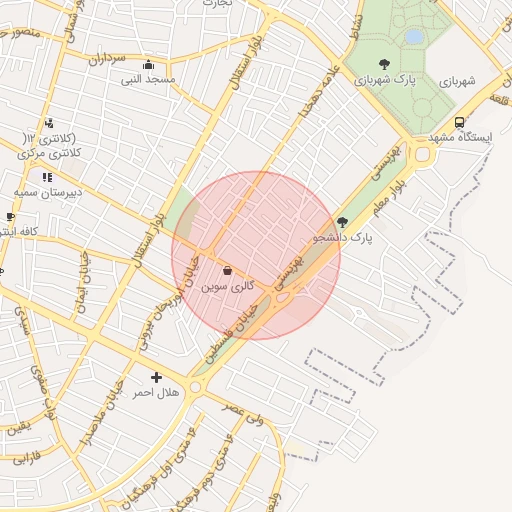Click the پارک شهربازی label
512x512 pixels.
point(385,81)
